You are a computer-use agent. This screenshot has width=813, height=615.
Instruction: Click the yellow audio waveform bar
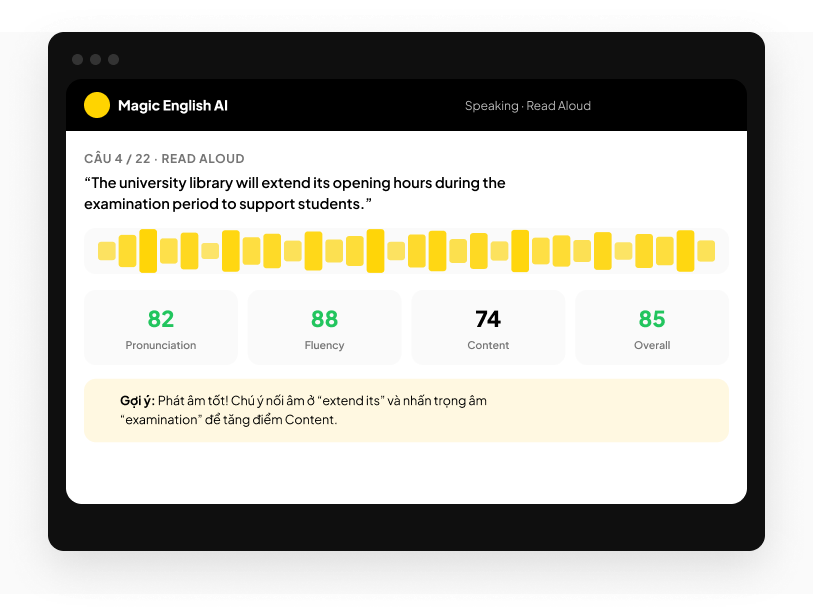pos(406,251)
